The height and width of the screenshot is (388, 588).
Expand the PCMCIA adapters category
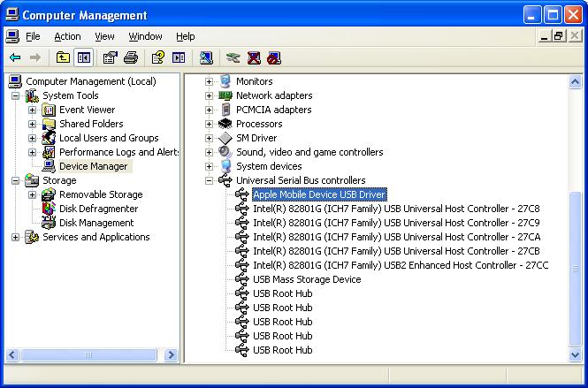tap(210, 110)
